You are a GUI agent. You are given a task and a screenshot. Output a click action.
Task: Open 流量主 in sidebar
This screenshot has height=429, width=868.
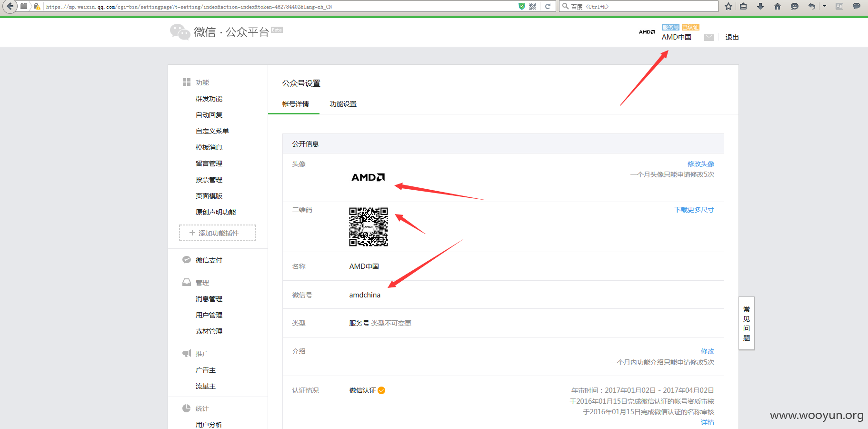[x=206, y=386]
